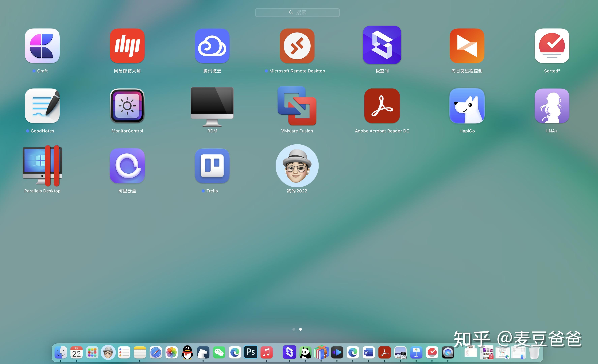
Task: Open the Craft app icon
Action: pyautogui.click(x=42, y=46)
